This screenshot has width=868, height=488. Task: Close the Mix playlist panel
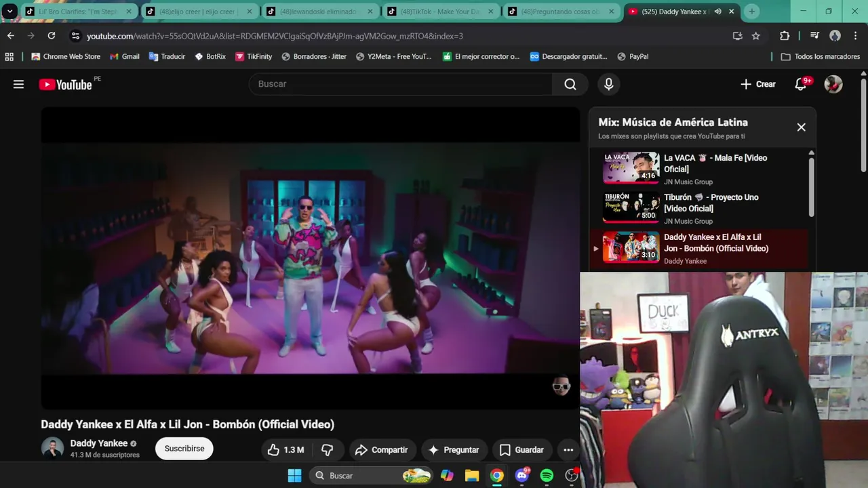[801, 127]
